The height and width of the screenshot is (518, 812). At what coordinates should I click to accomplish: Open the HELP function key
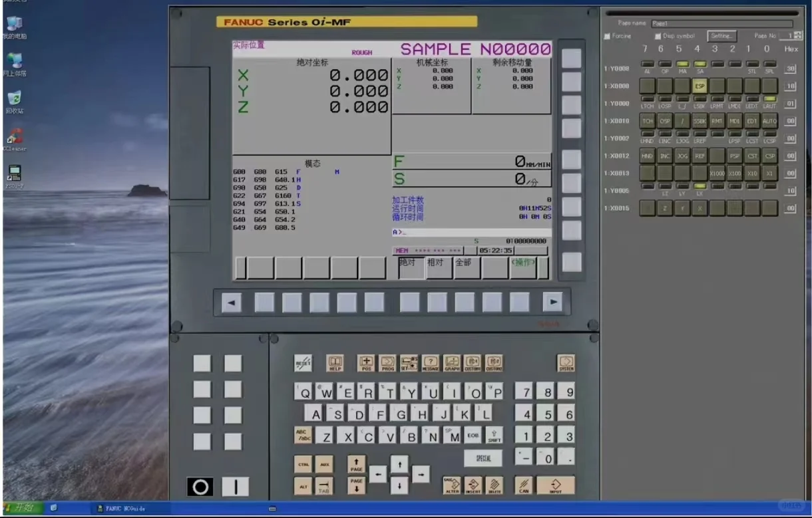pyautogui.click(x=335, y=363)
